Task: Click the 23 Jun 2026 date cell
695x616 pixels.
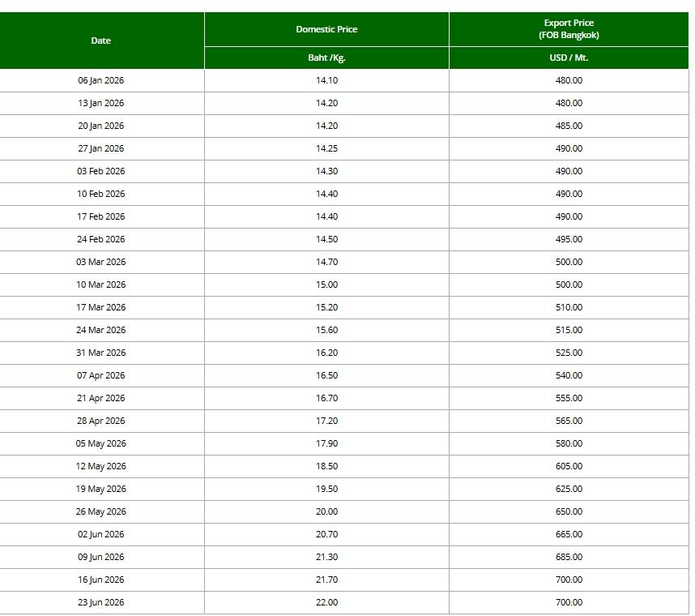Action: tap(100, 602)
